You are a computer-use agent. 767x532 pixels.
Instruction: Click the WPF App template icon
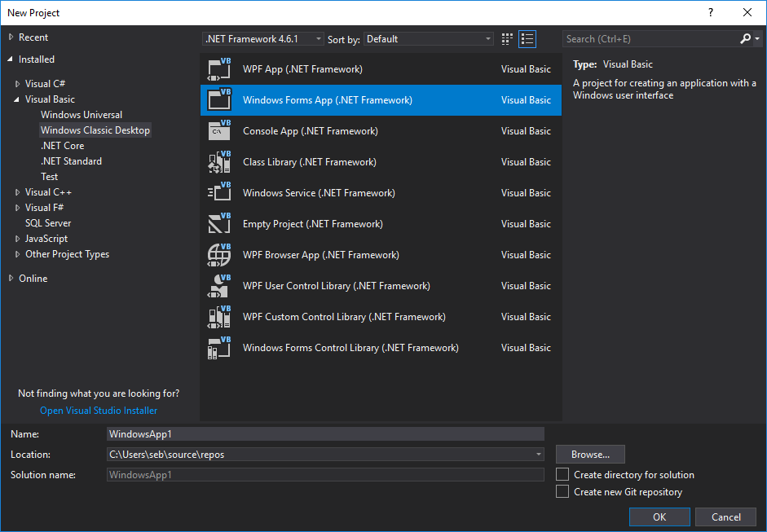tap(219, 69)
